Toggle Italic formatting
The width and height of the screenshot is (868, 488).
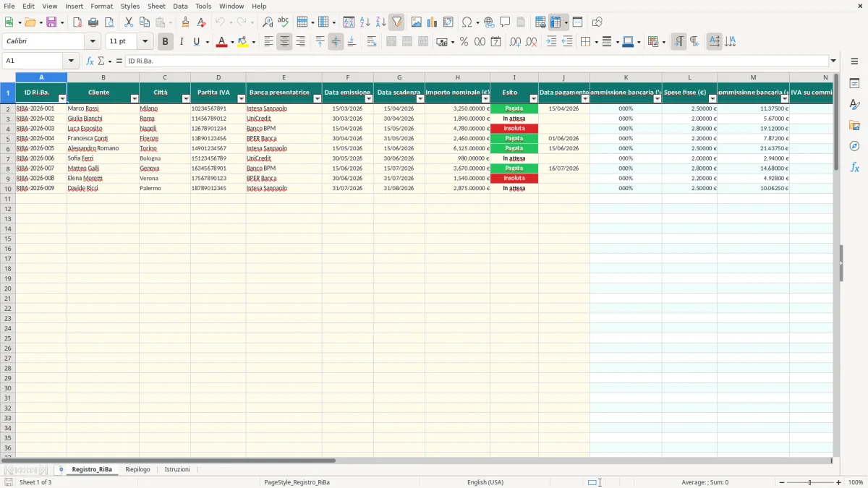point(181,42)
